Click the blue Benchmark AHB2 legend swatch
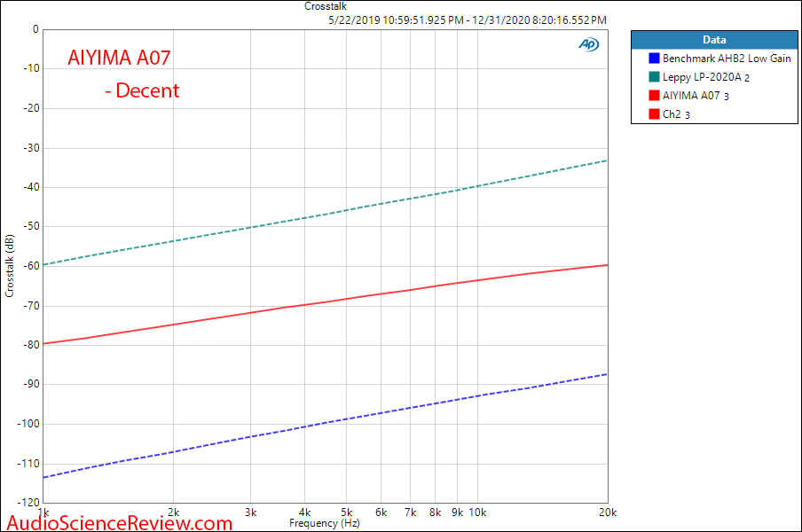 (654, 59)
